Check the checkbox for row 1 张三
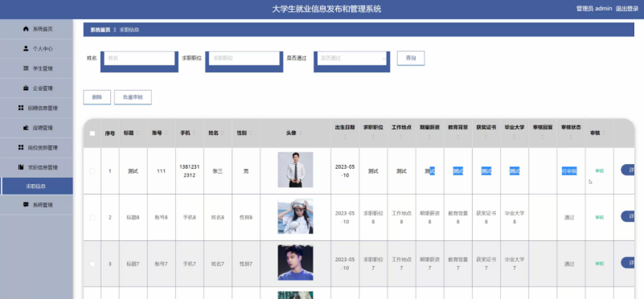This screenshot has height=299, width=644. [x=92, y=171]
